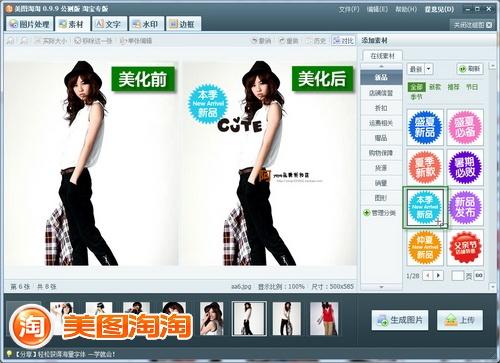Click the CUTE text sticker on photo
Screen dimensions: 500x363
(240, 125)
